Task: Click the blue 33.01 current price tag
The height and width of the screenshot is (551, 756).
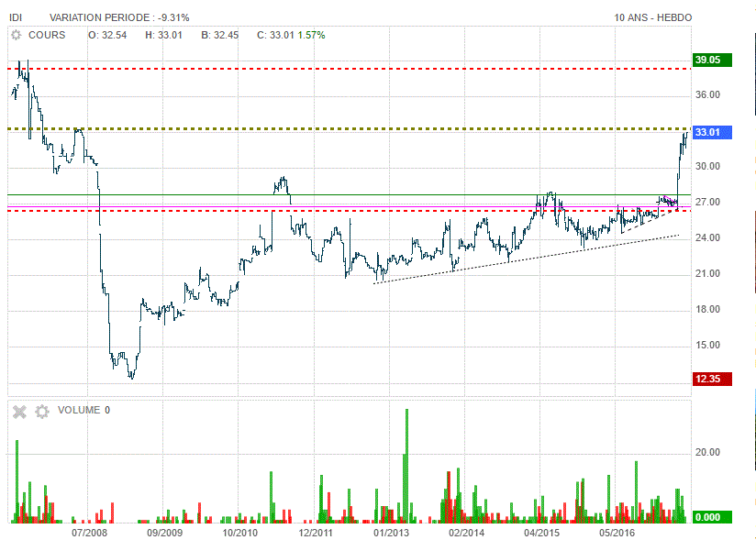Action: 712,132
